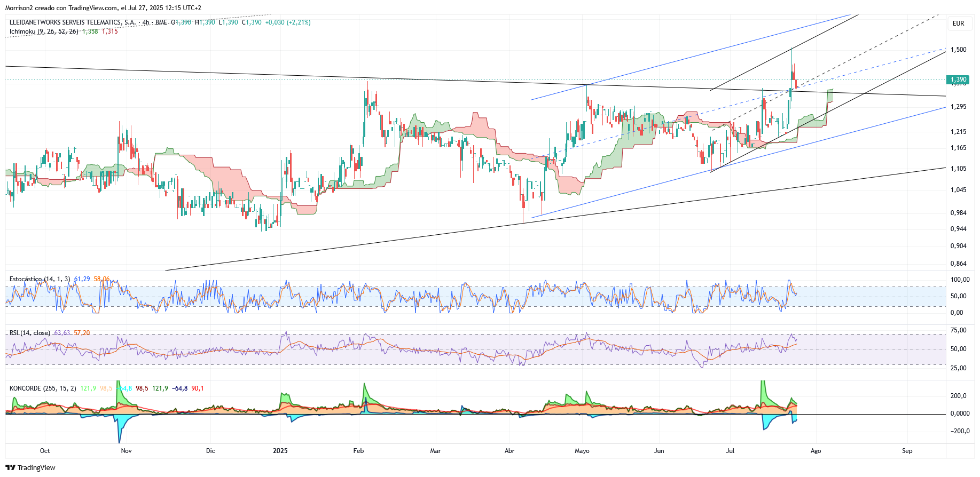Click the 0,984 price axis label
Image resolution: width=980 pixels, height=477 pixels.
tap(959, 213)
